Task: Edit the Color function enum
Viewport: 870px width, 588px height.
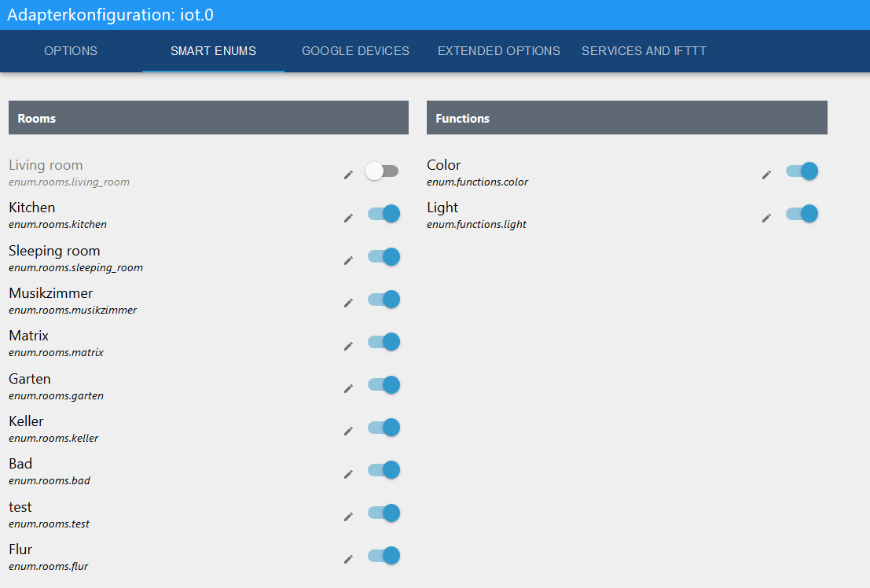Action: click(766, 175)
